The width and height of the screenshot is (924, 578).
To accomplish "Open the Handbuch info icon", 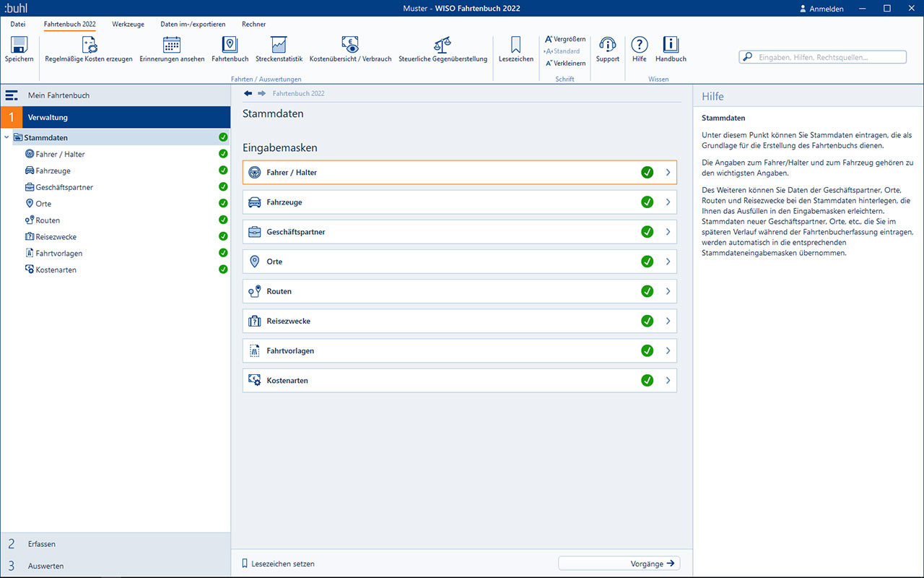I will [671, 45].
